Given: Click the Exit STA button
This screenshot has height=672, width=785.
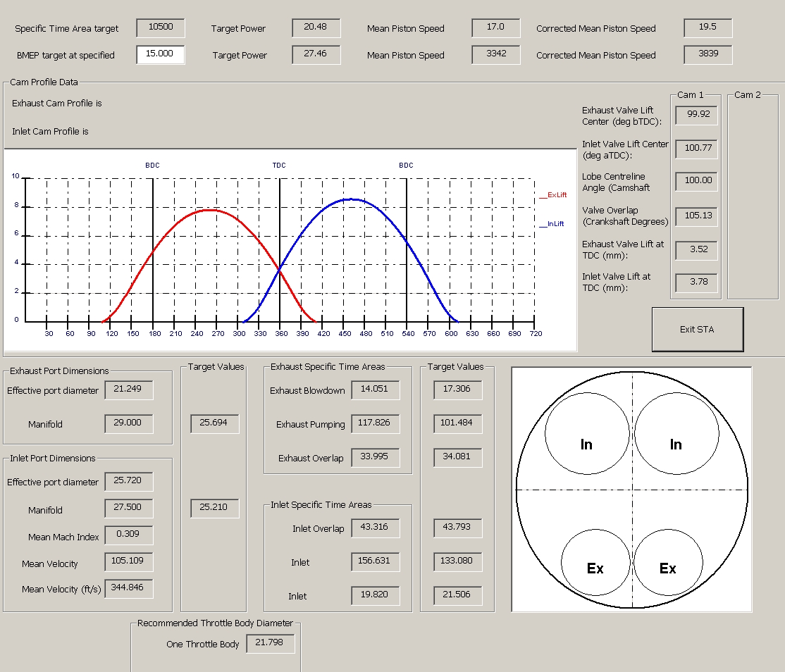Looking at the screenshot, I should [x=697, y=329].
